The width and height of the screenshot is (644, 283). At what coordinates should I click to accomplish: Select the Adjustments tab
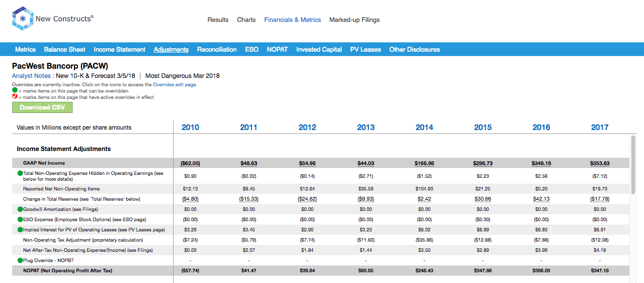(171, 49)
